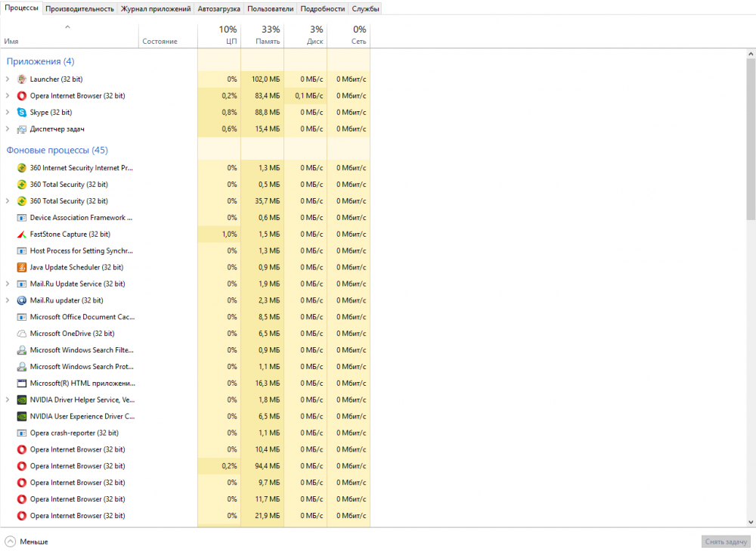The image size is (756, 556).
Task: Click the Диспетчер задач row icon
Action: tap(22, 129)
